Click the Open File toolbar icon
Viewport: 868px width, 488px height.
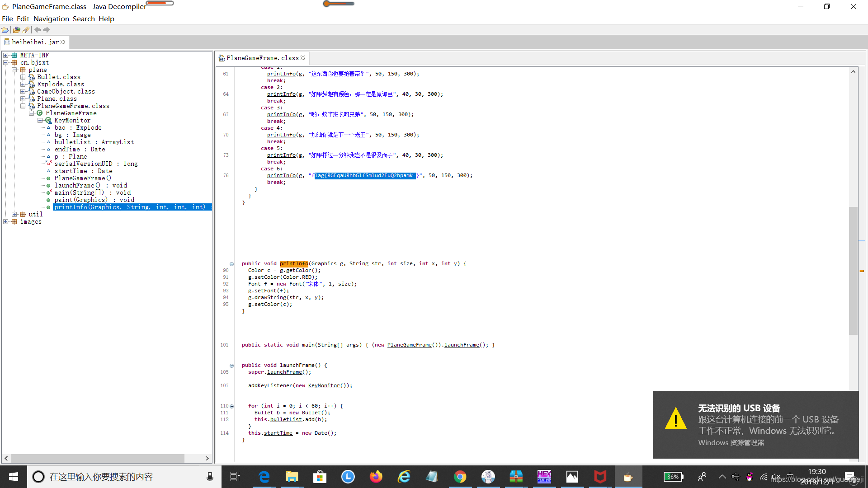[5, 30]
